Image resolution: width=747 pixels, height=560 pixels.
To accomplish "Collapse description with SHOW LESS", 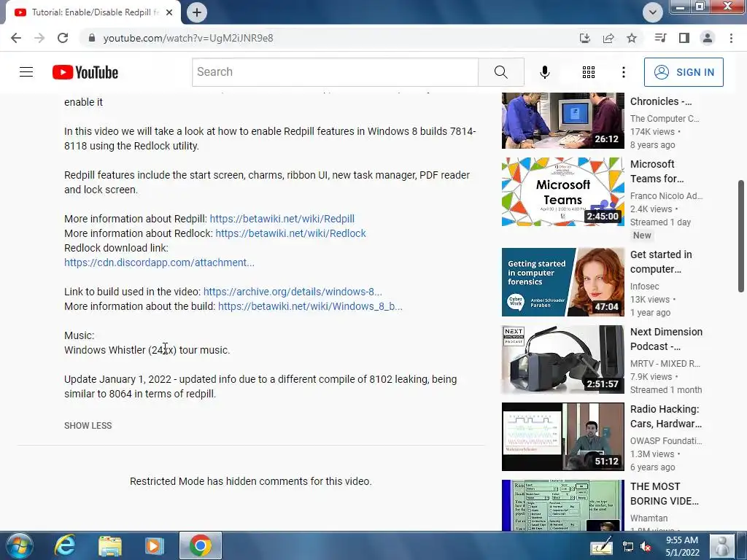I will [x=88, y=426].
